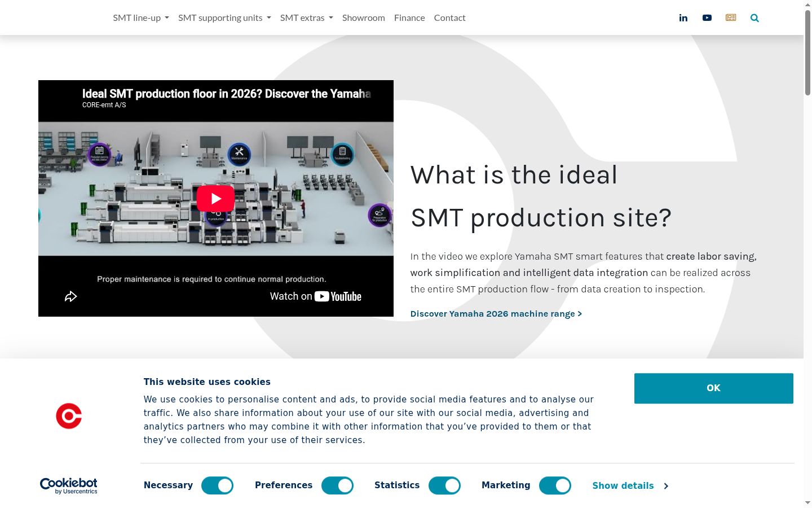Click 'This website uses cookies' heading

click(207, 382)
